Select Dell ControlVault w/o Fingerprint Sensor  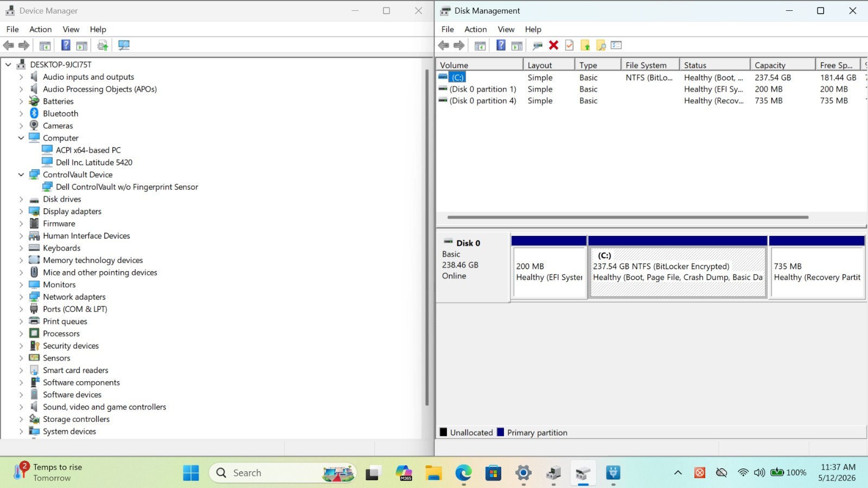click(x=127, y=187)
